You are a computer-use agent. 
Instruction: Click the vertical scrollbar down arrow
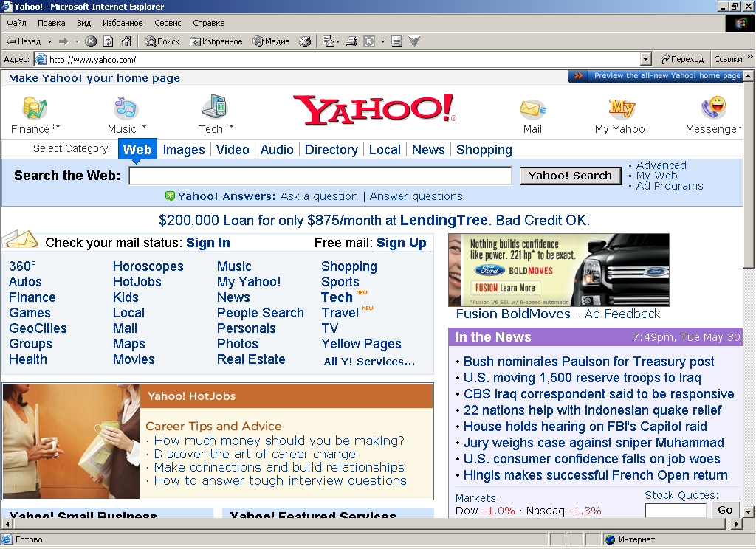click(x=749, y=512)
